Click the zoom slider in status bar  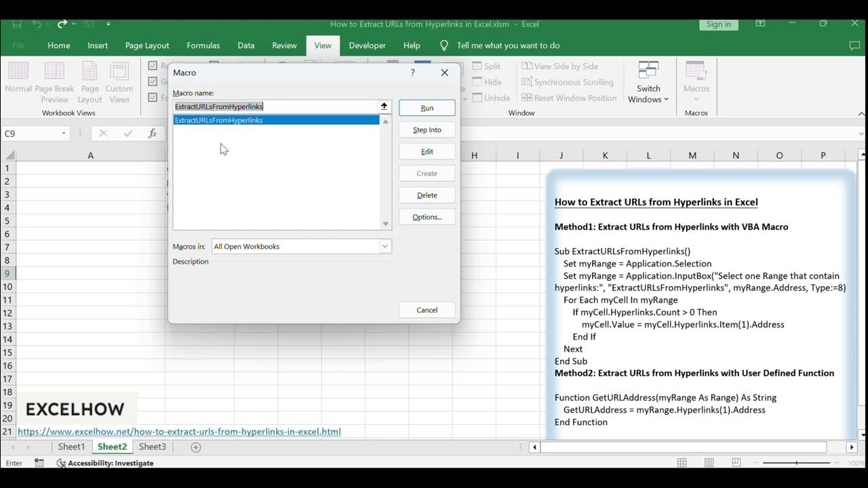(796, 463)
